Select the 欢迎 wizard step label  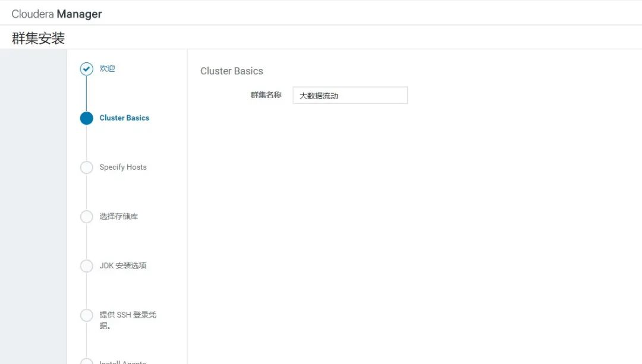pyautogui.click(x=106, y=69)
